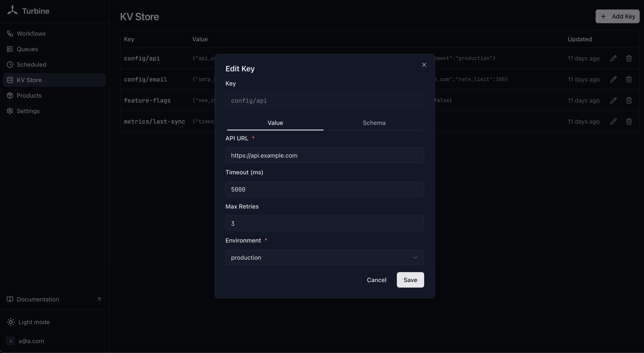This screenshot has width=644, height=353.
Task: Go to Queues page
Action: [54, 49]
